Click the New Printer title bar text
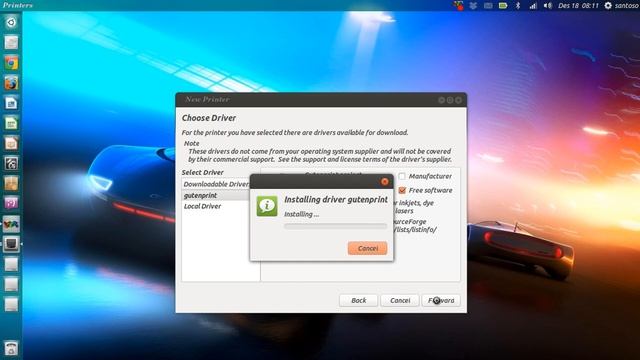 click(x=207, y=99)
